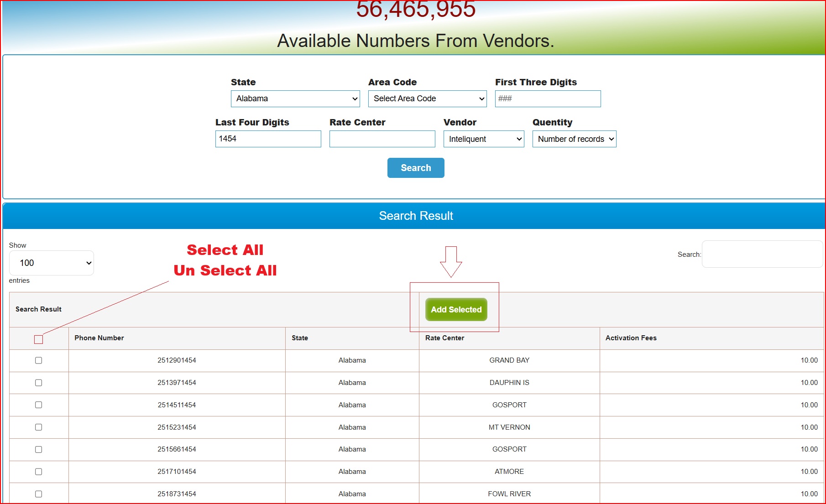Viewport: 826px width, 504px height.
Task: Select the checkbox for 2513971454
Action: click(x=38, y=383)
